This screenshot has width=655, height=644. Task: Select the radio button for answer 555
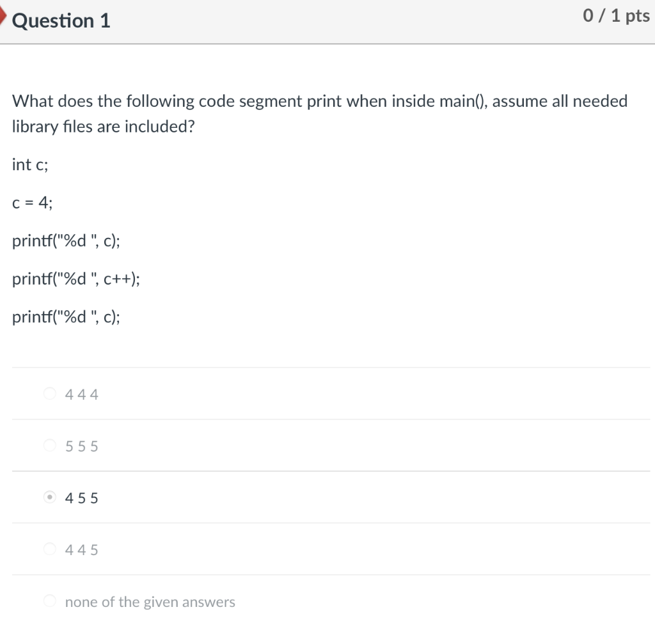pos(49,445)
